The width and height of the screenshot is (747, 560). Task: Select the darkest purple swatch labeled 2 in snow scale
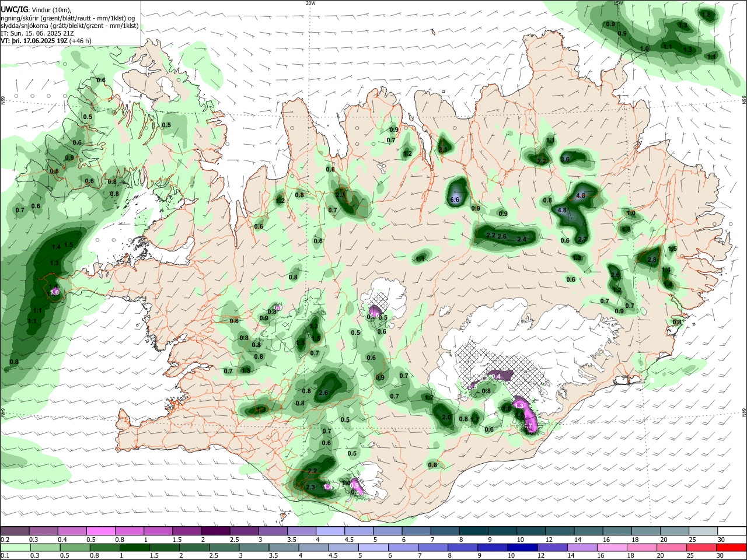(x=214, y=531)
